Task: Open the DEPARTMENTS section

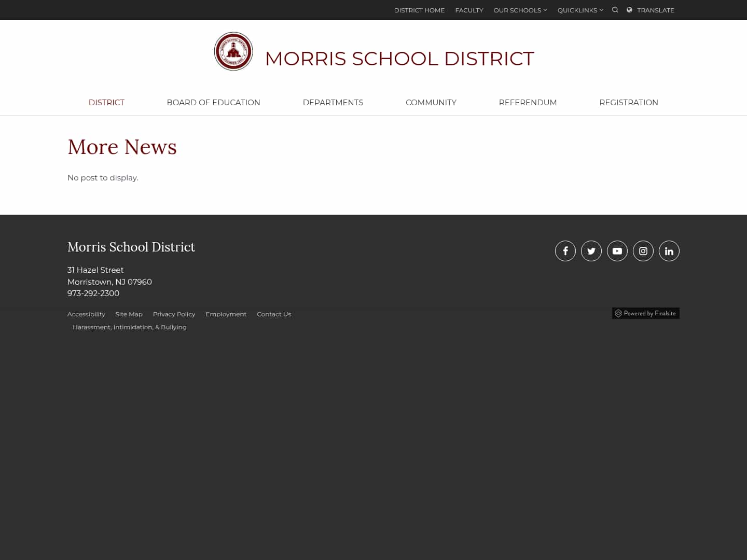Action: point(333,102)
